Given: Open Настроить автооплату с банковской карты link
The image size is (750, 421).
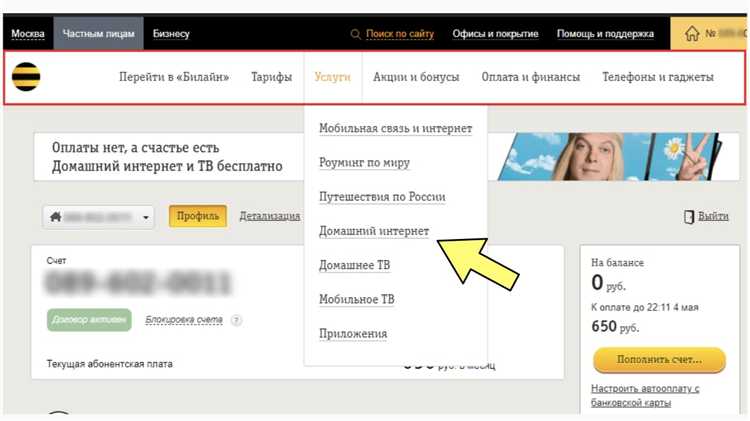Looking at the screenshot, I should pos(645,396).
